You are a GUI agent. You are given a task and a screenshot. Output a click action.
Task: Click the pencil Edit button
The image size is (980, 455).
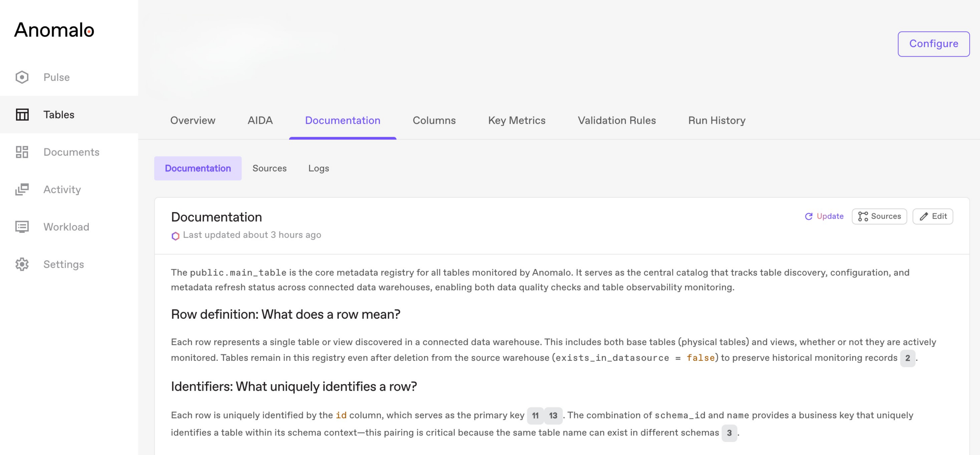933,216
